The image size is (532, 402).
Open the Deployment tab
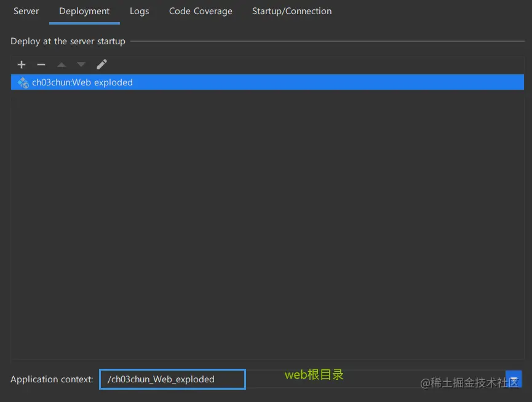click(x=84, y=11)
